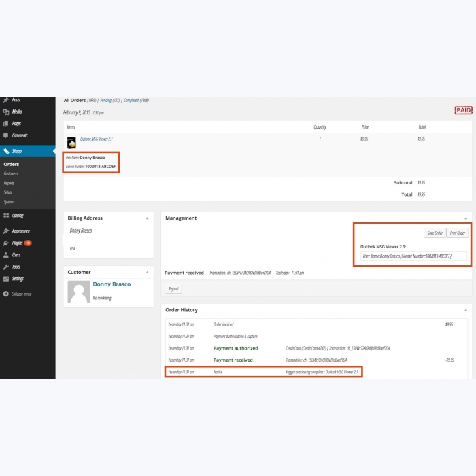Click the Shopp tag icon
The width and height of the screenshot is (476, 476).
[x=6, y=151]
